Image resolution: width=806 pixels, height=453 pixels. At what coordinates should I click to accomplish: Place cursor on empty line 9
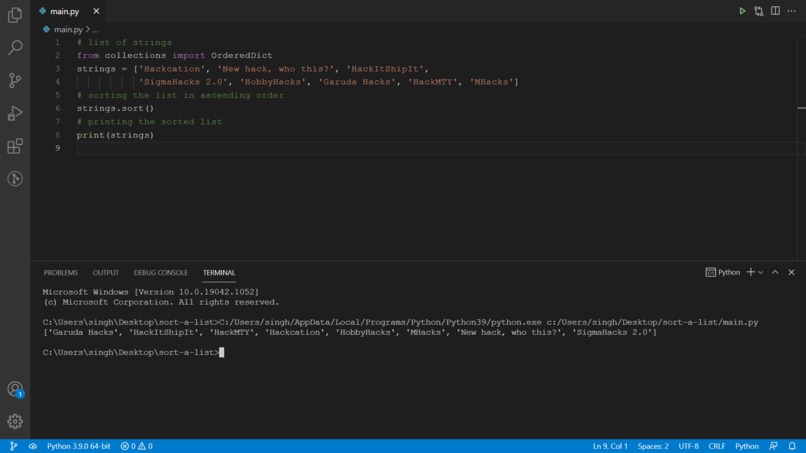[437, 148]
